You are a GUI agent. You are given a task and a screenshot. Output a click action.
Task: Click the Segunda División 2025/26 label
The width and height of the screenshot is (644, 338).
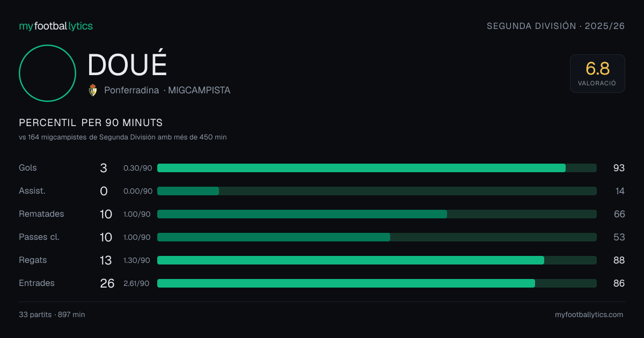556,26
